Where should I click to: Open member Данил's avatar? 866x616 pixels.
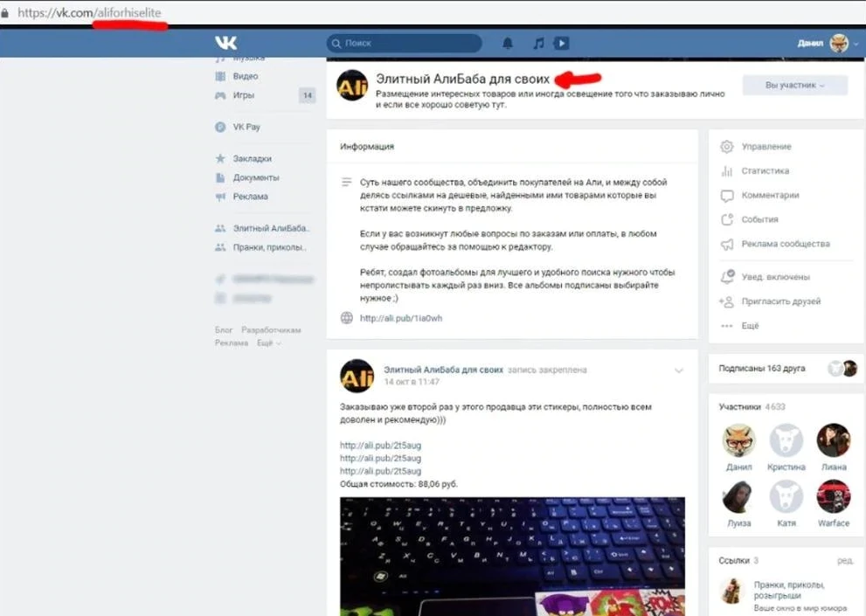[x=738, y=440]
